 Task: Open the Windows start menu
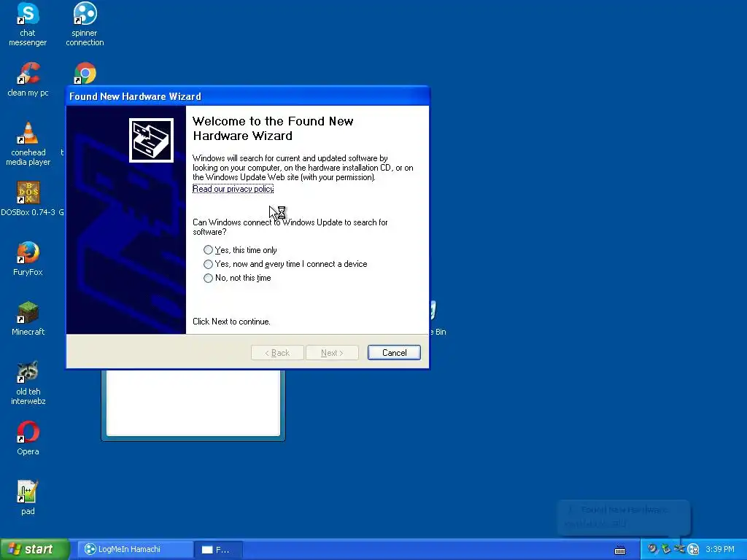(35, 549)
